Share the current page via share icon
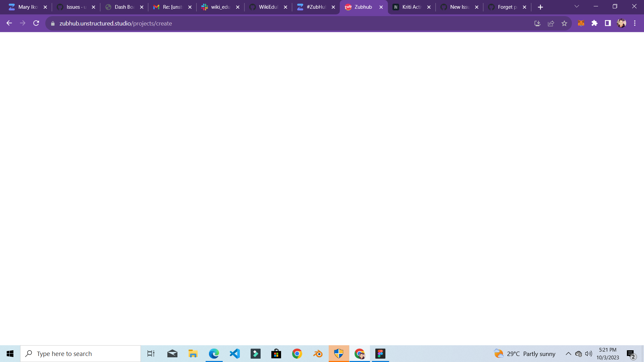Viewport: 644px width, 362px height. (x=551, y=23)
